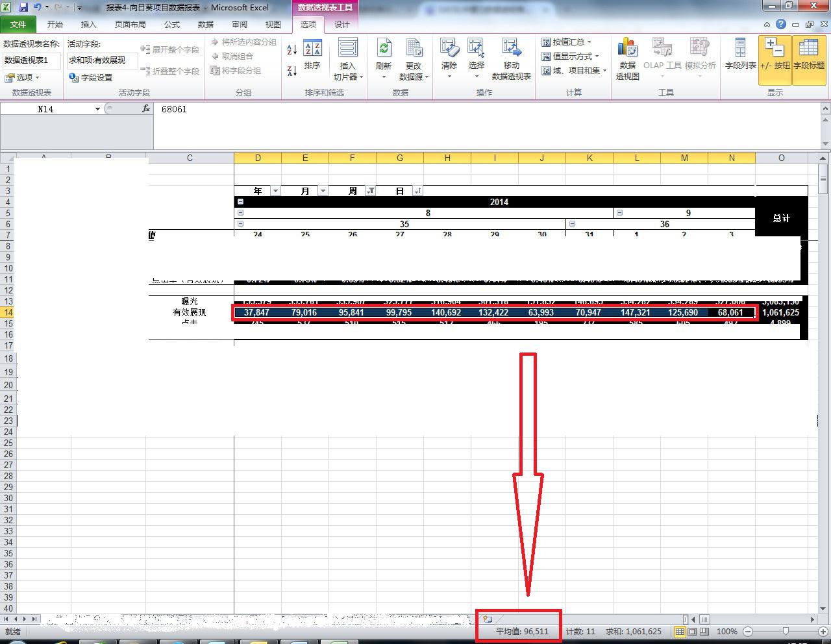Collapse the 2014 year group
The height and width of the screenshot is (644, 831).
tap(240, 202)
